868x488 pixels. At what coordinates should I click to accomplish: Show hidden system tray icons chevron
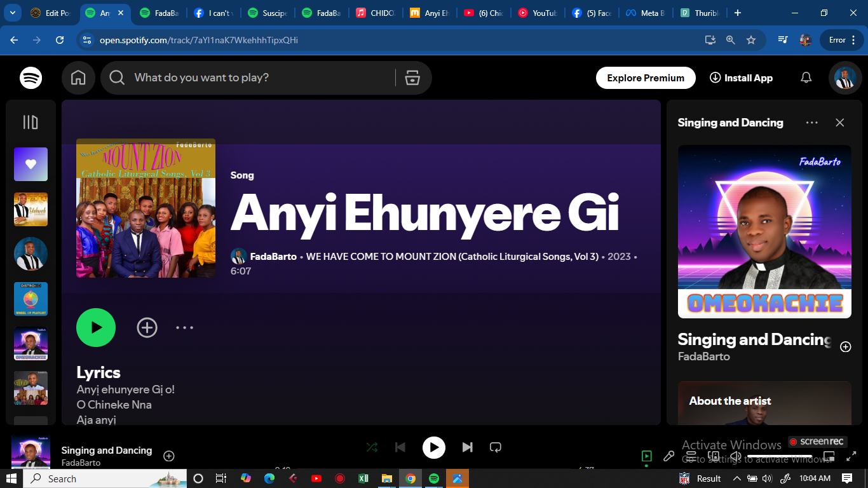tap(736, 478)
